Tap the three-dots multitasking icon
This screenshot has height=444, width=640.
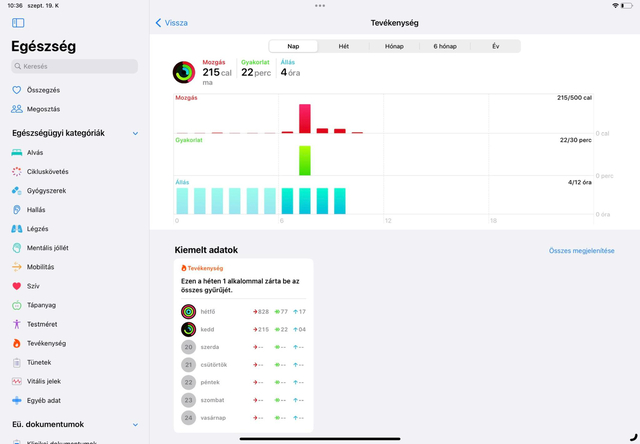320,6
